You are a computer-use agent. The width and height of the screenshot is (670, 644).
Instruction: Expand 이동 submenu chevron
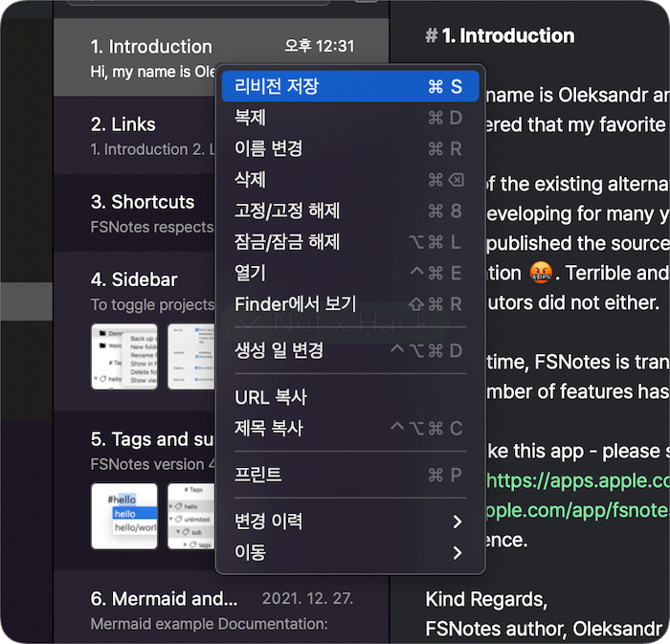458,552
